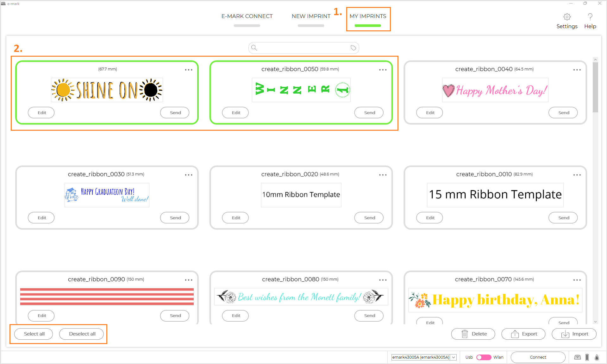Click the ink level drop icon
607x364 pixels.
point(597,357)
